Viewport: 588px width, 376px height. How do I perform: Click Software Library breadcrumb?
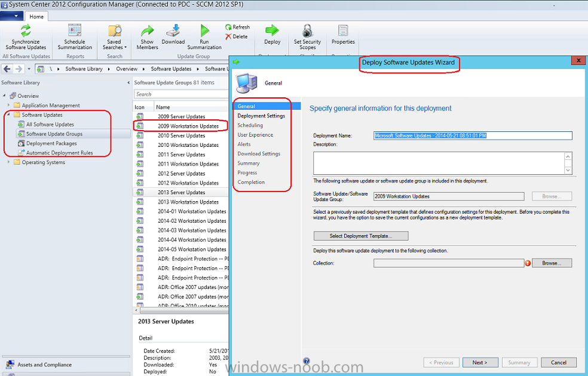point(84,69)
